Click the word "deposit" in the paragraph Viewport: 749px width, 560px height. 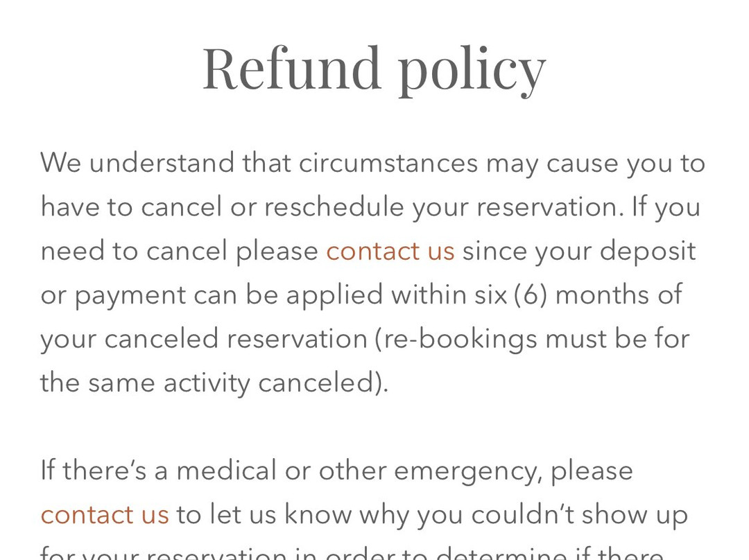[x=648, y=251]
